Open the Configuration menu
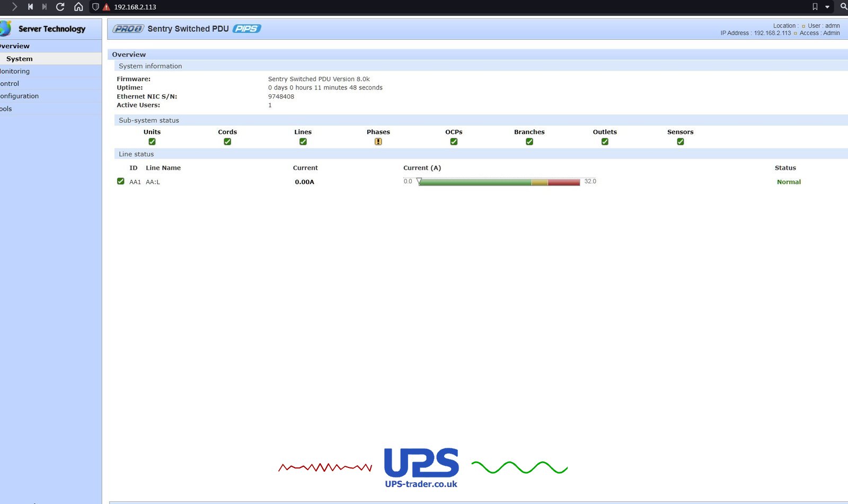Viewport: 848px width, 504px height. tap(20, 96)
